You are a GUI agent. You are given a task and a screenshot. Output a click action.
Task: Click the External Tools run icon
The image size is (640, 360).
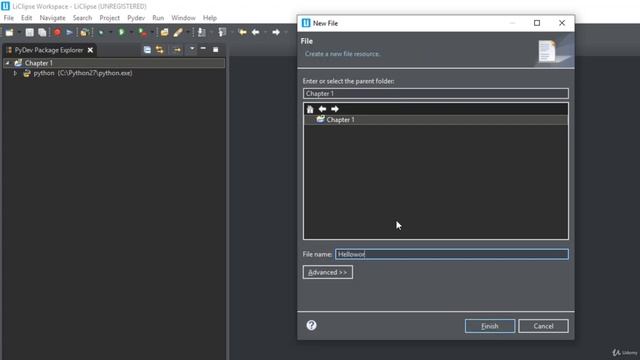click(142, 32)
